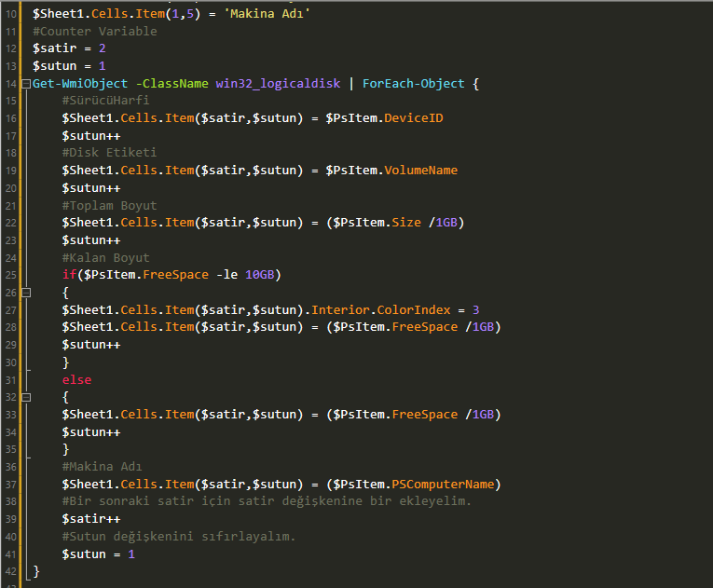Click the -ClassName parameter
Image resolution: width=713 pixels, height=588 pixels.
(x=171, y=84)
